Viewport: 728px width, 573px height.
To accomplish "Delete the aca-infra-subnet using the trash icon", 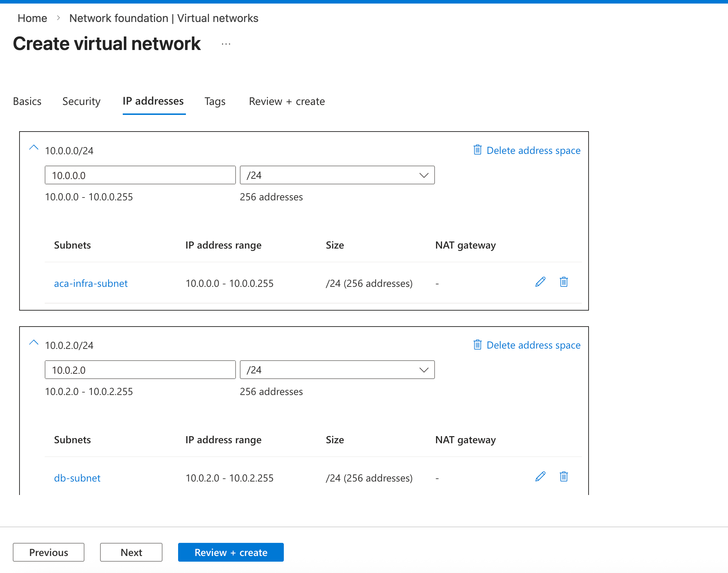I will pyautogui.click(x=563, y=282).
